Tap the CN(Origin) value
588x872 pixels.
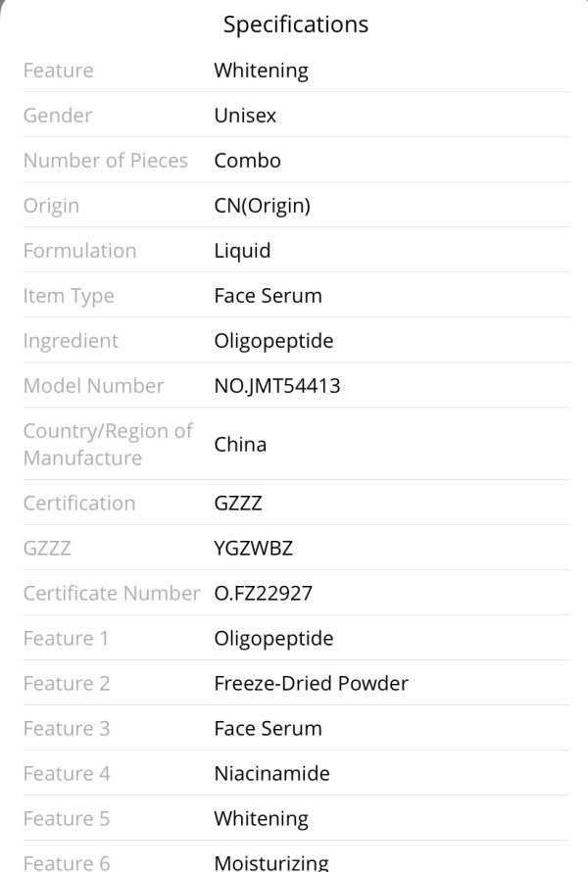(x=262, y=207)
